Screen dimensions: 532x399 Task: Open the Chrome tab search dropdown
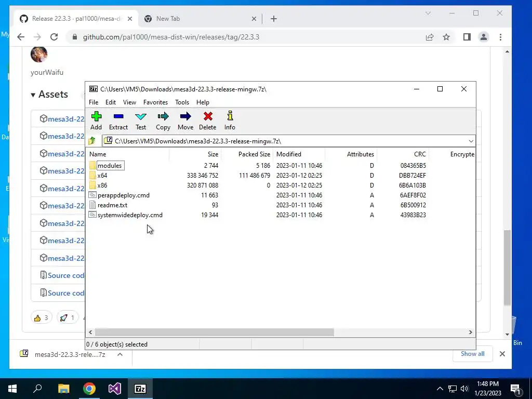(x=428, y=13)
